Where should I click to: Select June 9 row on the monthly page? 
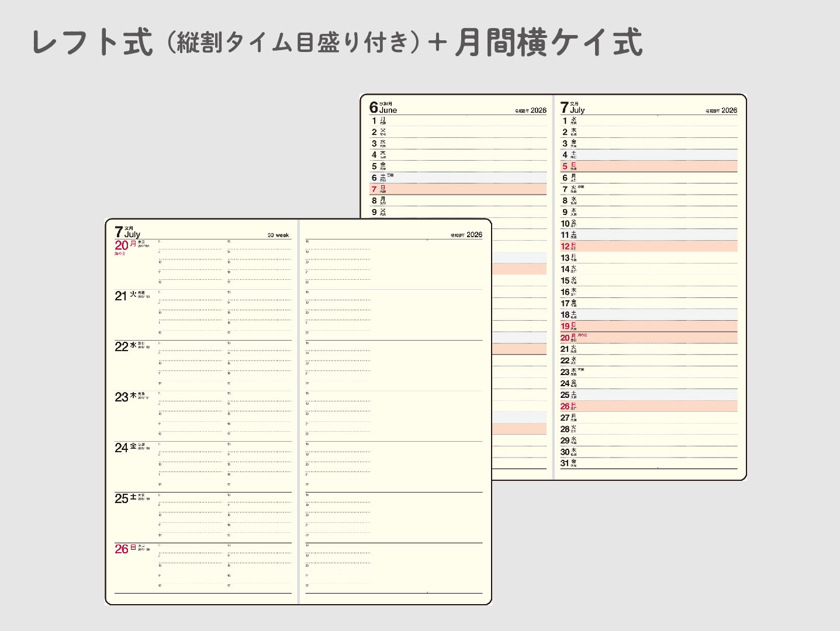(x=458, y=212)
